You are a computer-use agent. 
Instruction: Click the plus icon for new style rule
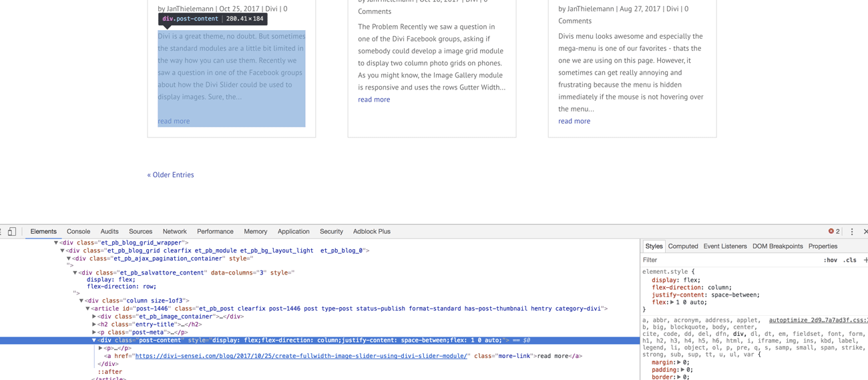[865, 260]
